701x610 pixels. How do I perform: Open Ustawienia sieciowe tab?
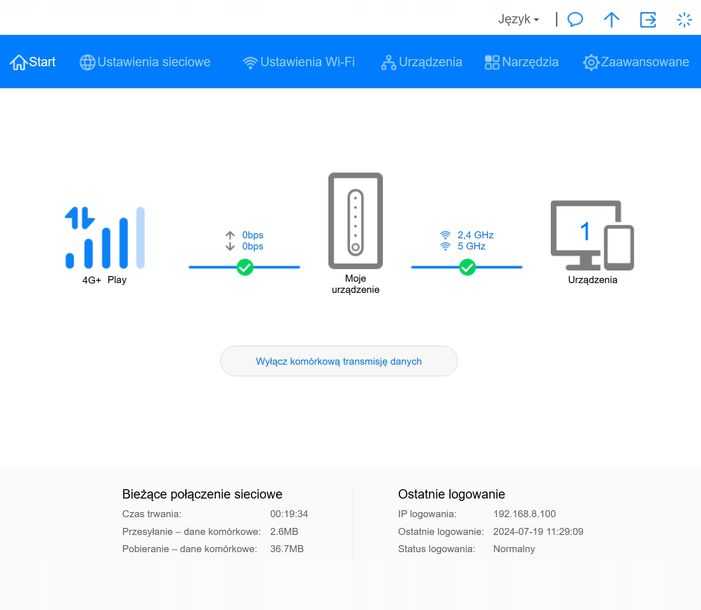145,62
